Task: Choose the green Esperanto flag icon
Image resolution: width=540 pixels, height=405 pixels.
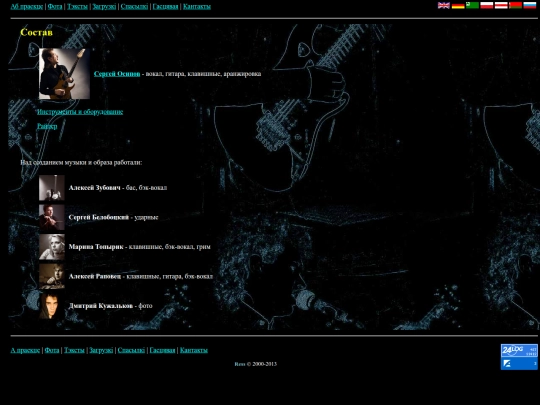Action: pos(472,6)
